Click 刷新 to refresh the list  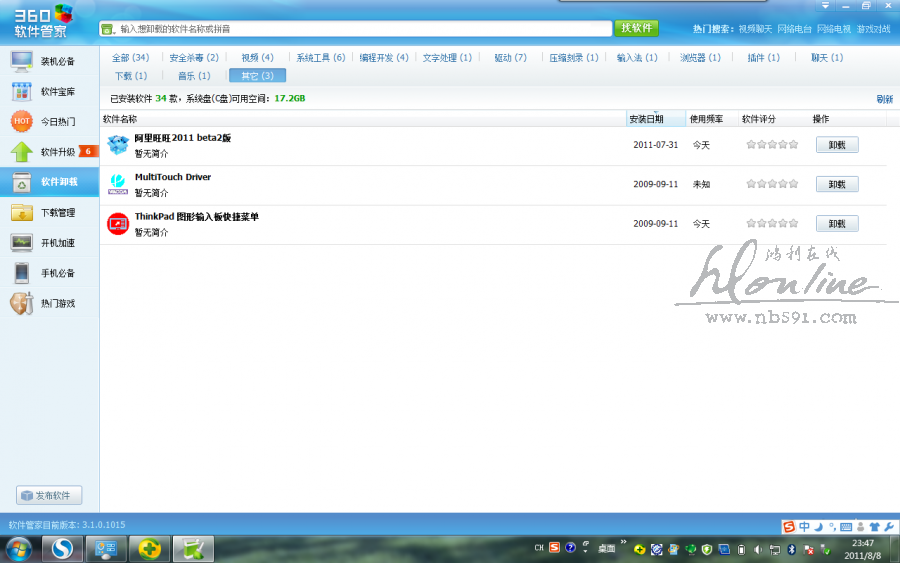pyautogui.click(x=884, y=99)
